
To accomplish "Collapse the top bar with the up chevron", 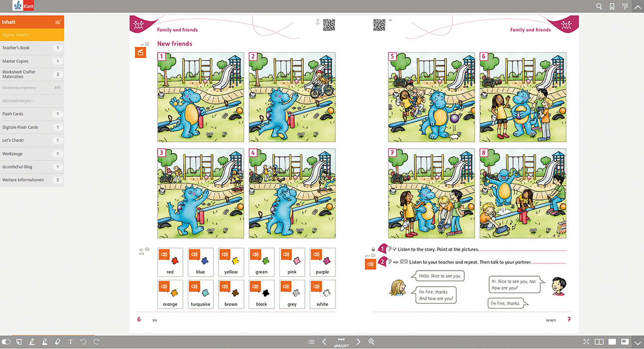I will pos(638,7).
